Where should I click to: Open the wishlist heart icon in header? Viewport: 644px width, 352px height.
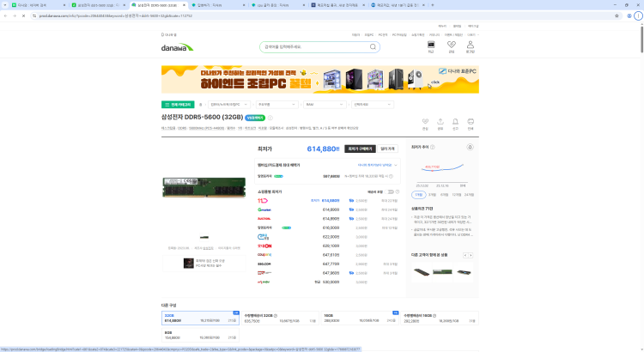click(x=452, y=46)
